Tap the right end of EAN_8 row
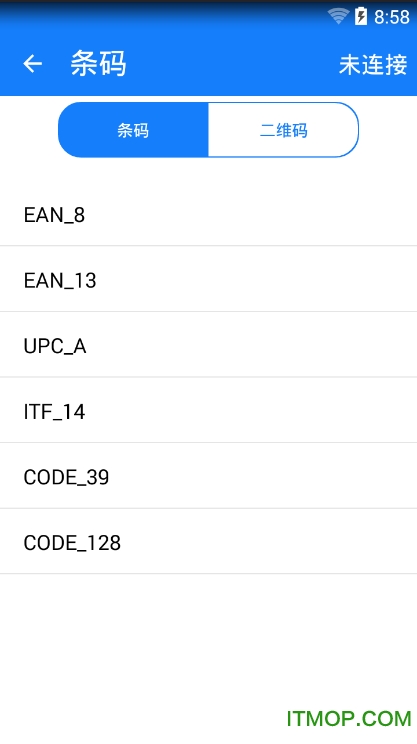The image size is (417, 744). (380, 214)
